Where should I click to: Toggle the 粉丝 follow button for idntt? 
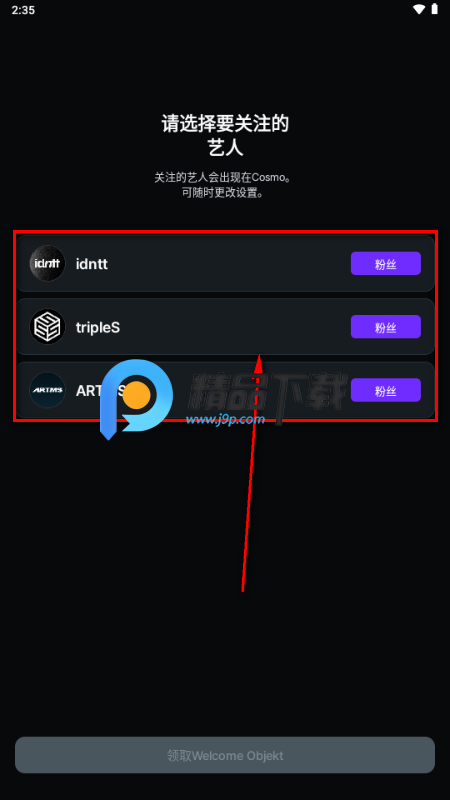click(386, 263)
